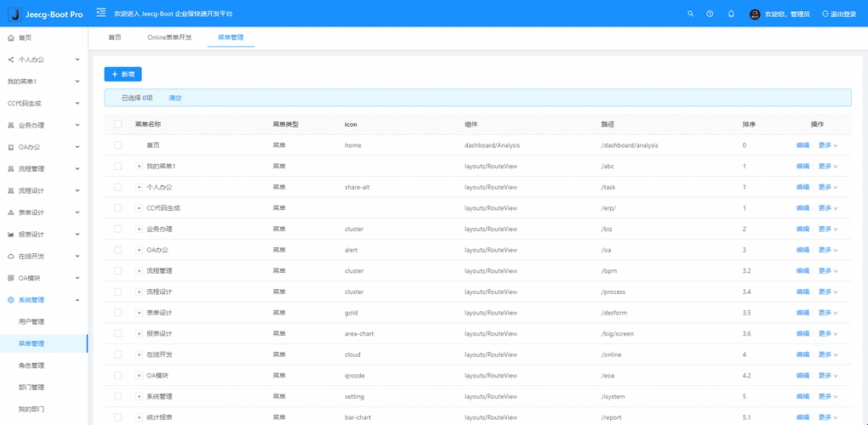This screenshot has height=425, width=868.
Task: Click the 首页 home icon in sidebar
Action: pyautogui.click(x=11, y=37)
